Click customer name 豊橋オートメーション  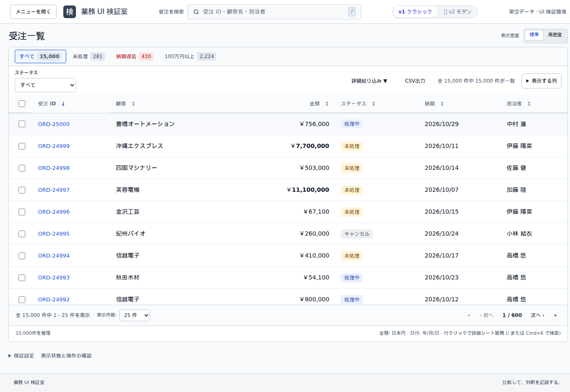tap(146, 124)
